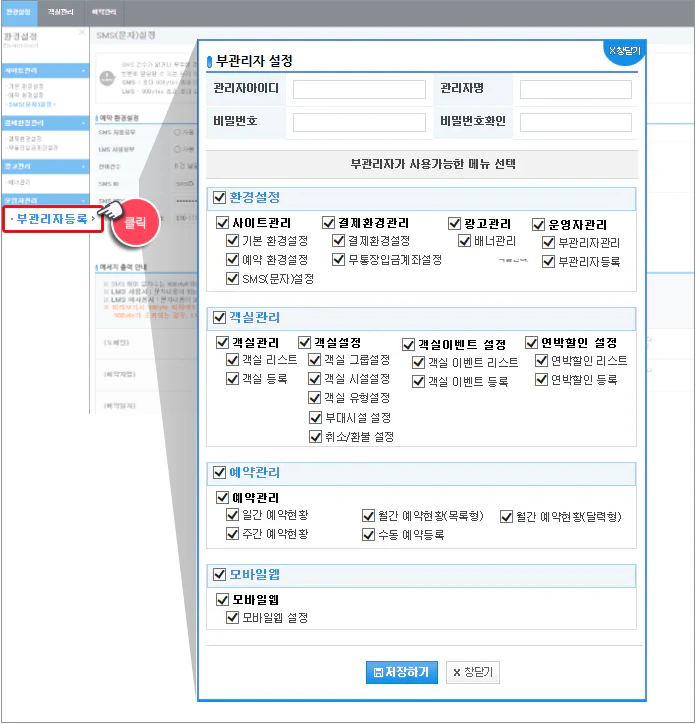The width and height of the screenshot is (696, 724).
Task: Click the bottom 창닫기 button
Action: pos(472,672)
